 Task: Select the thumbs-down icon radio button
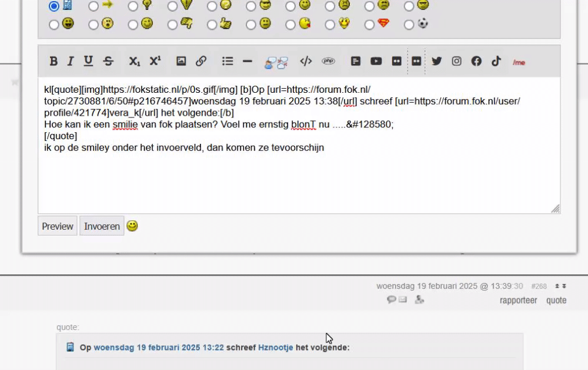click(172, 25)
